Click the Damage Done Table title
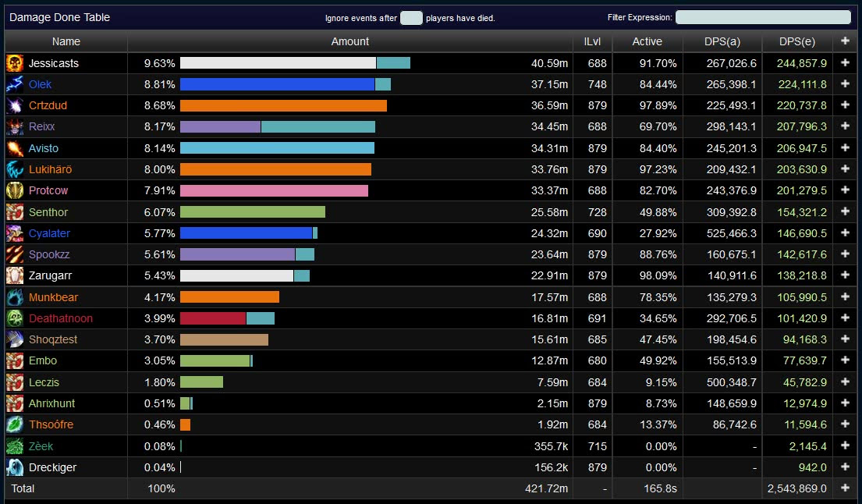The image size is (862, 504). (59, 17)
